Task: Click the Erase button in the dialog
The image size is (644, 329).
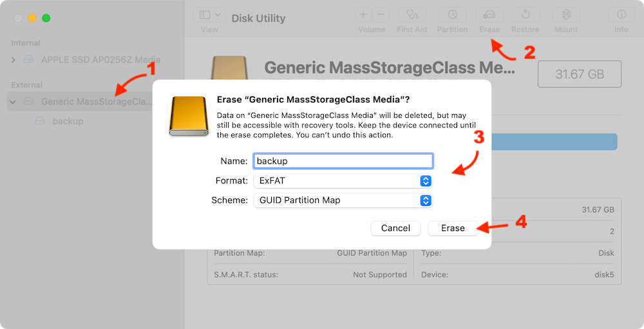Action: (453, 229)
